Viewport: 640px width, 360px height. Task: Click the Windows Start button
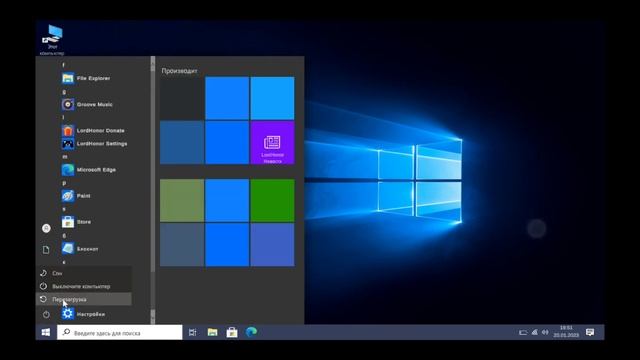(46, 332)
